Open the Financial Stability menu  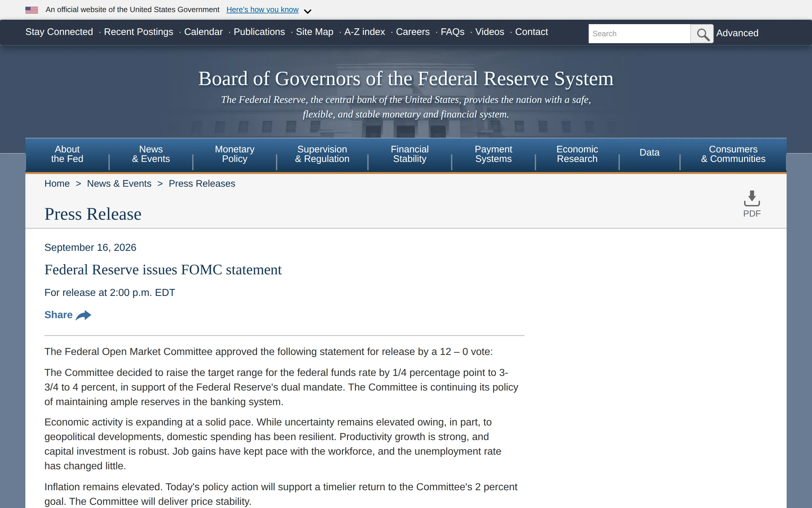click(x=410, y=154)
